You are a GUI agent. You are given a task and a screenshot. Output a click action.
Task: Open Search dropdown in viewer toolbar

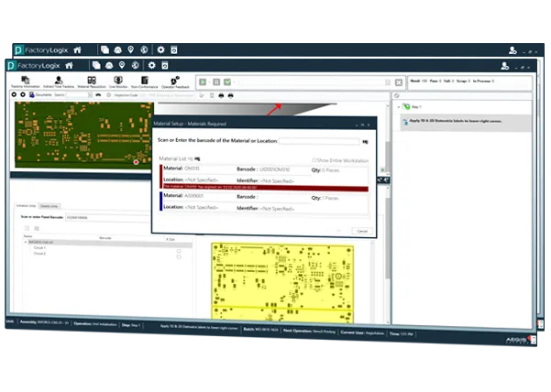click(x=90, y=94)
